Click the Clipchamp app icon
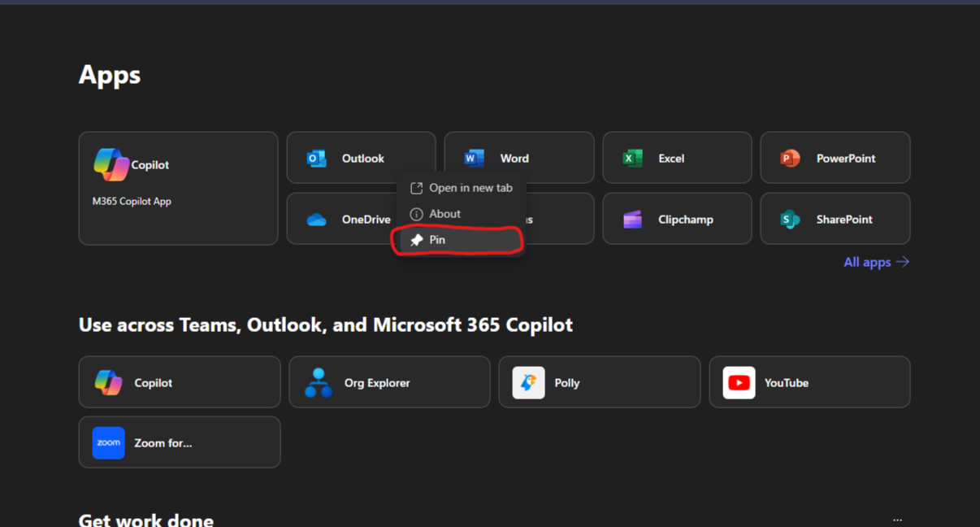Viewport: 980px width, 527px height. [632, 220]
